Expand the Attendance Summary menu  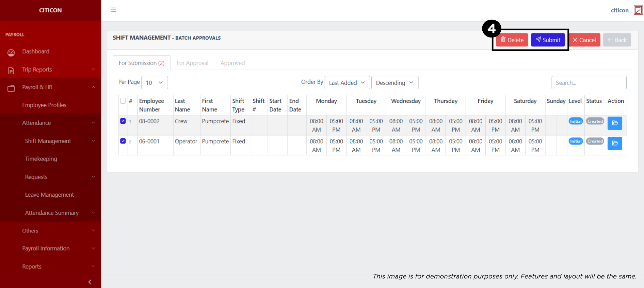click(x=52, y=213)
